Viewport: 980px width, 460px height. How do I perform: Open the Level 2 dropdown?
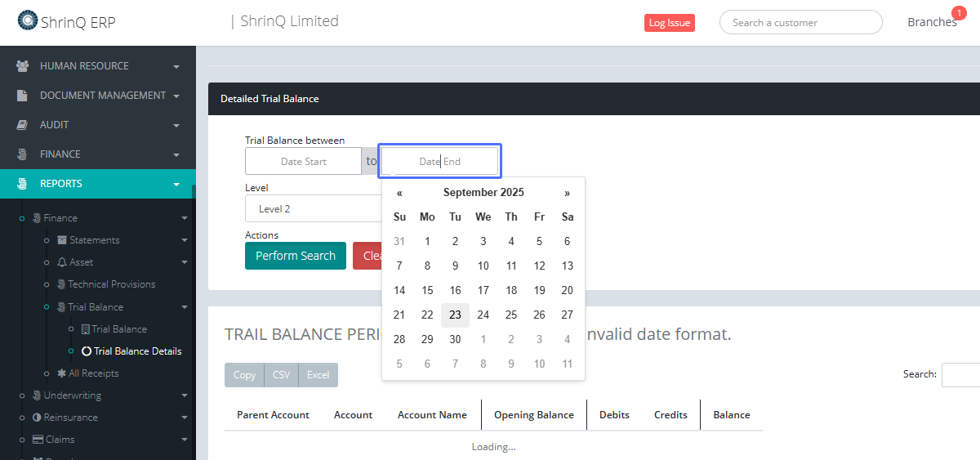tap(310, 209)
